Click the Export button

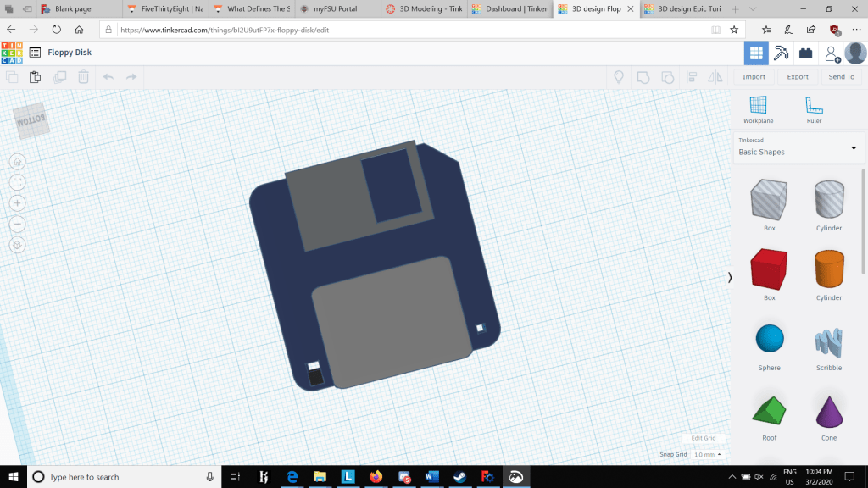coord(798,77)
